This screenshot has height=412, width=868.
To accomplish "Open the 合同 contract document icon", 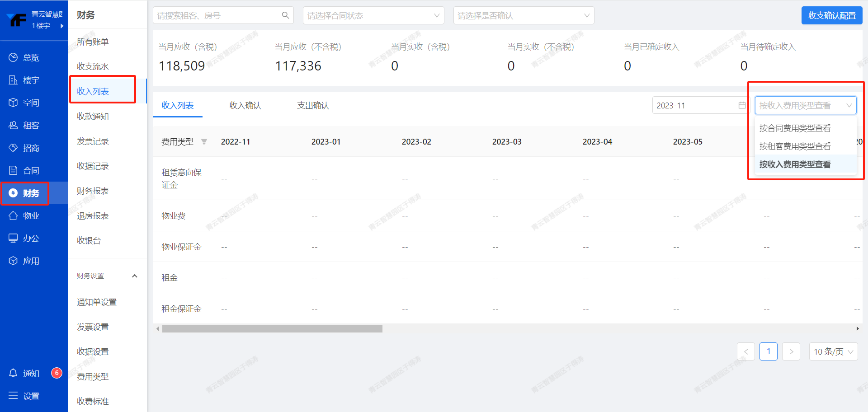I will [13, 170].
